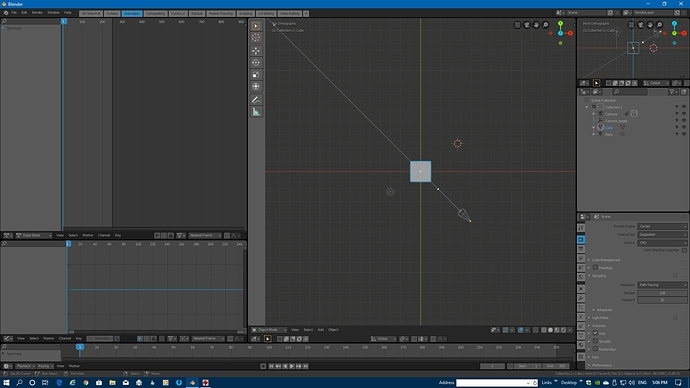
Task: Click the timeline current frame marker
Action: [80, 347]
